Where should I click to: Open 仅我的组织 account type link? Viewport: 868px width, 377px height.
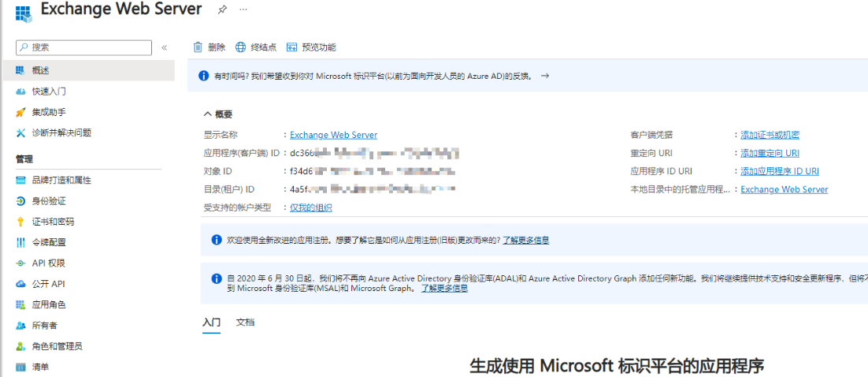point(310,207)
